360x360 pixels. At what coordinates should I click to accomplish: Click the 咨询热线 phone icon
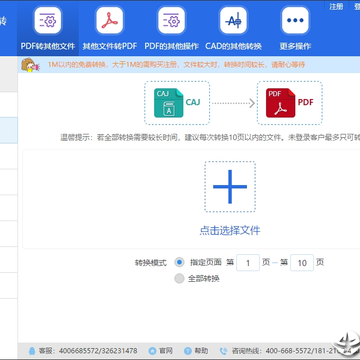click(x=223, y=351)
